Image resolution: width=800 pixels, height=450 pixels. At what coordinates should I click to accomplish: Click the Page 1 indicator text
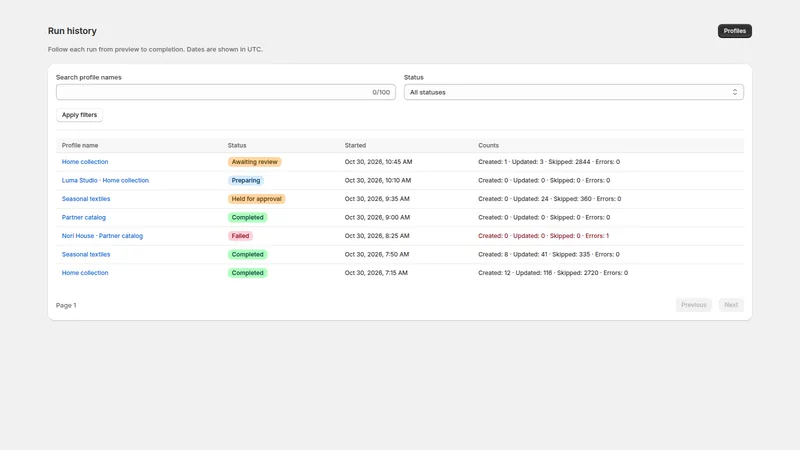click(x=66, y=305)
